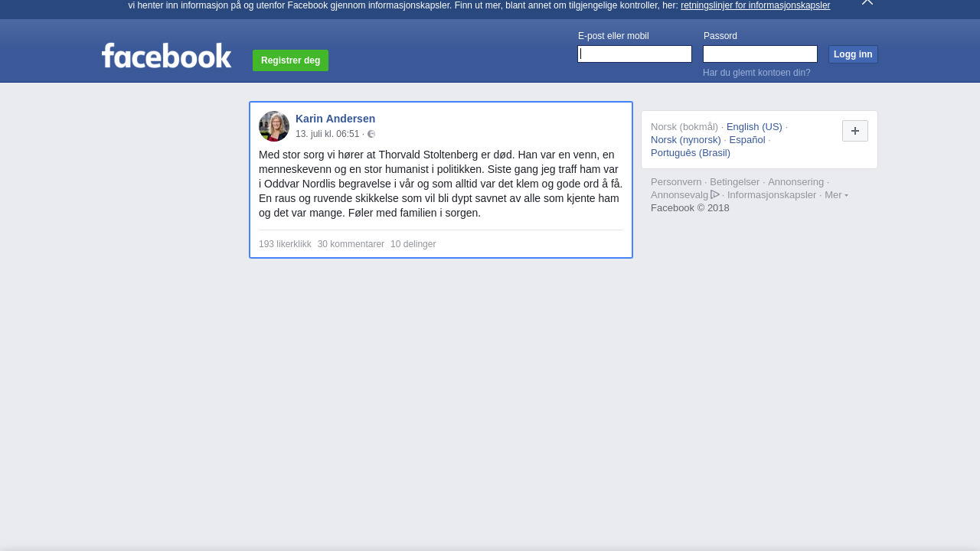Open Karin Andersen's profile picture
Image resolution: width=980 pixels, height=551 pixels.
coord(274,126)
